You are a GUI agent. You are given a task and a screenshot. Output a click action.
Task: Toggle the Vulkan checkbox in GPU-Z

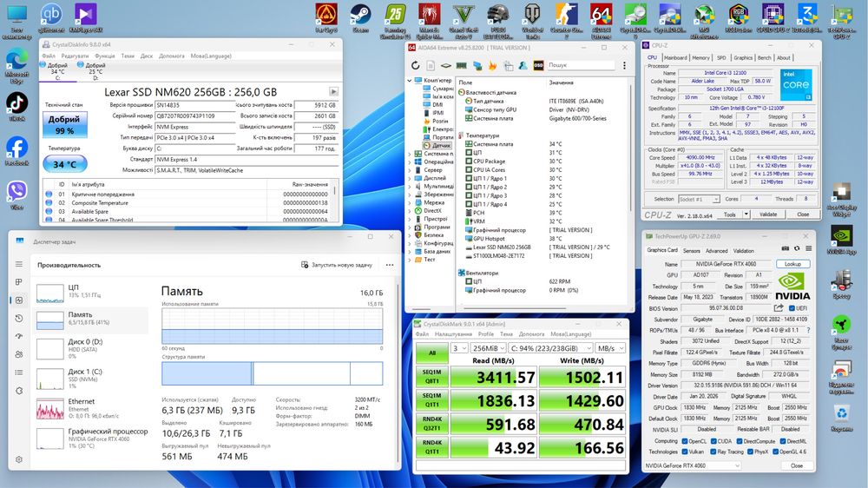[685, 452]
